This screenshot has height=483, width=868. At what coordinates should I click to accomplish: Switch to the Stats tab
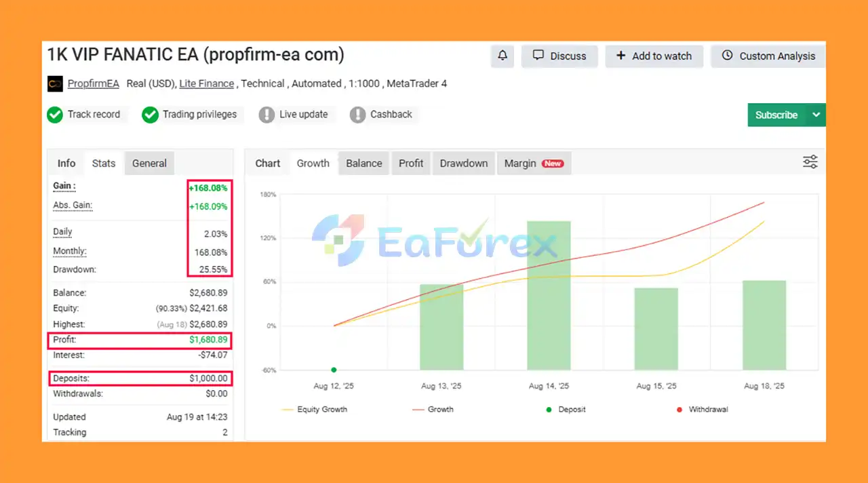(x=104, y=163)
